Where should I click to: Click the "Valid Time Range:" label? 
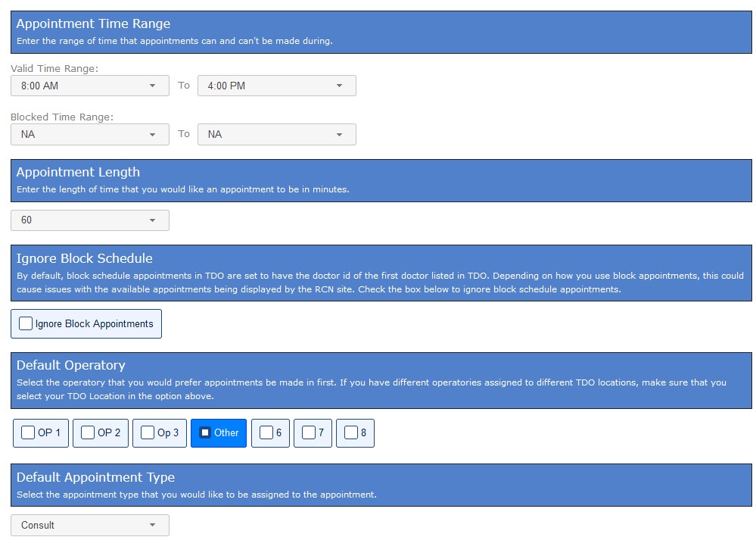pyautogui.click(x=54, y=69)
